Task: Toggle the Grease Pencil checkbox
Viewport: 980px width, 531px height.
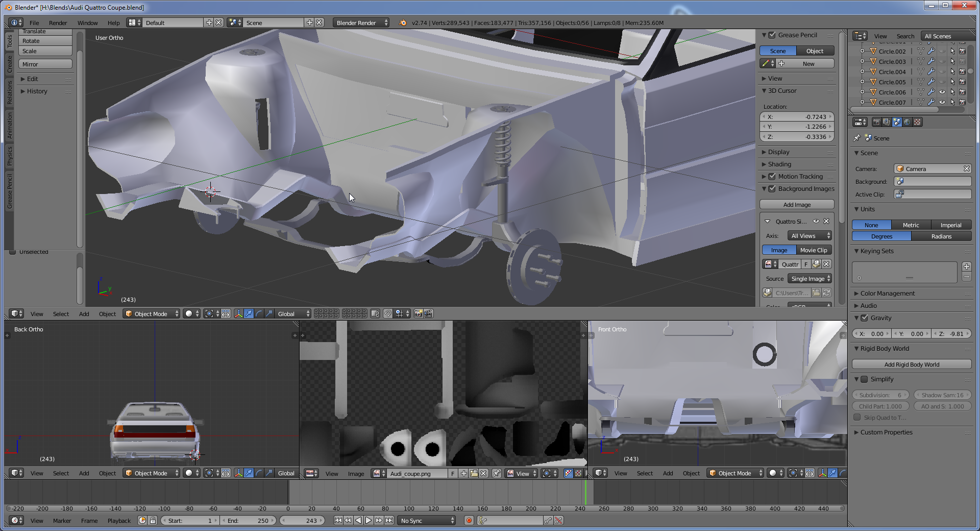Action: [772, 35]
